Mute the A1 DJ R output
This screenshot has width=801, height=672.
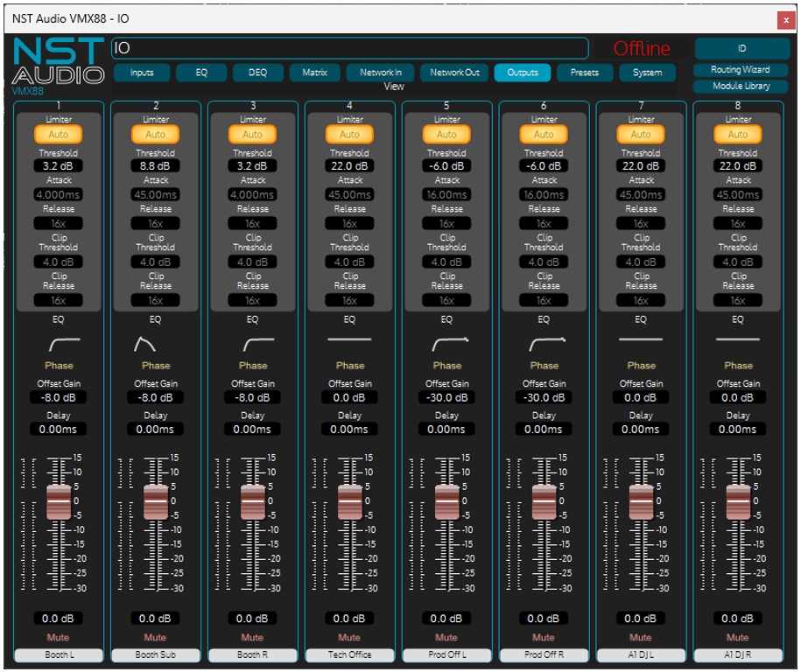coord(737,638)
